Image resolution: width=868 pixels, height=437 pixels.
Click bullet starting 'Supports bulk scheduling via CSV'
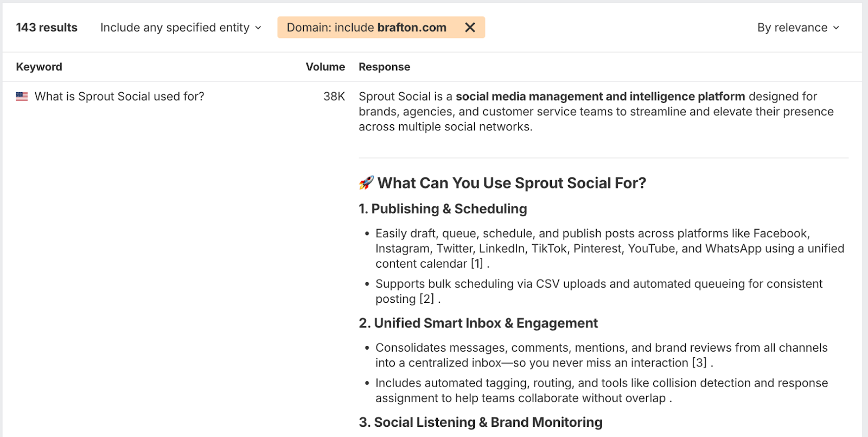click(x=599, y=292)
